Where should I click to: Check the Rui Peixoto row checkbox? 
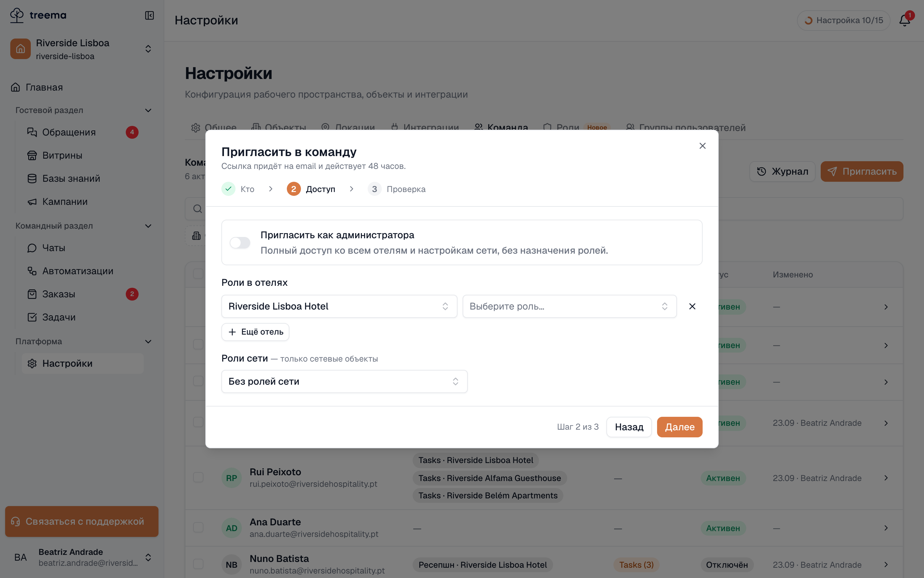[198, 477]
